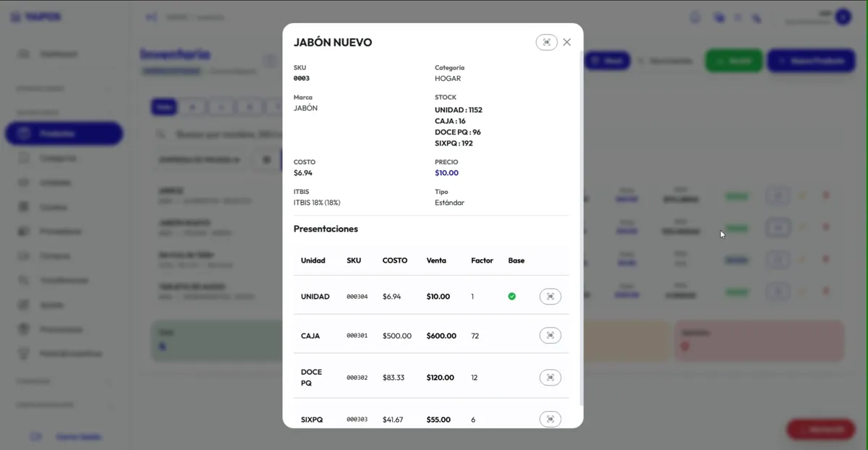Click the stock line CAJA : 16
868x450 pixels.
450,121
